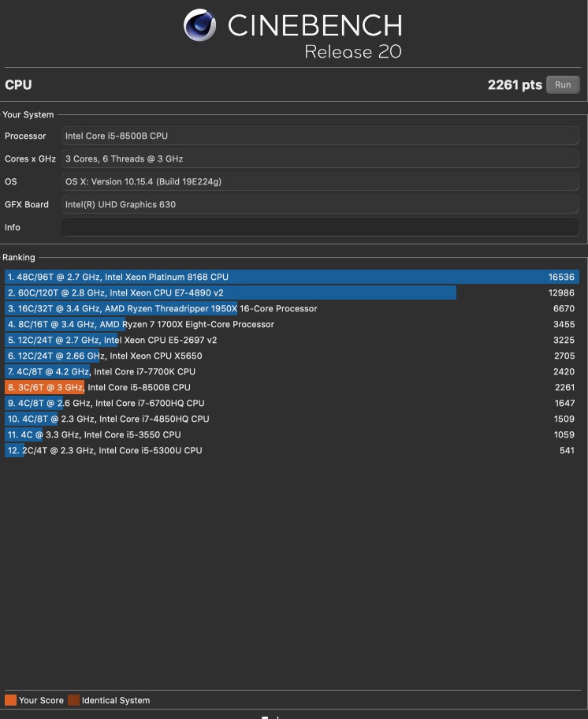Click into the empty Info field
This screenshot has width=588, height=719.
[320, 227]
